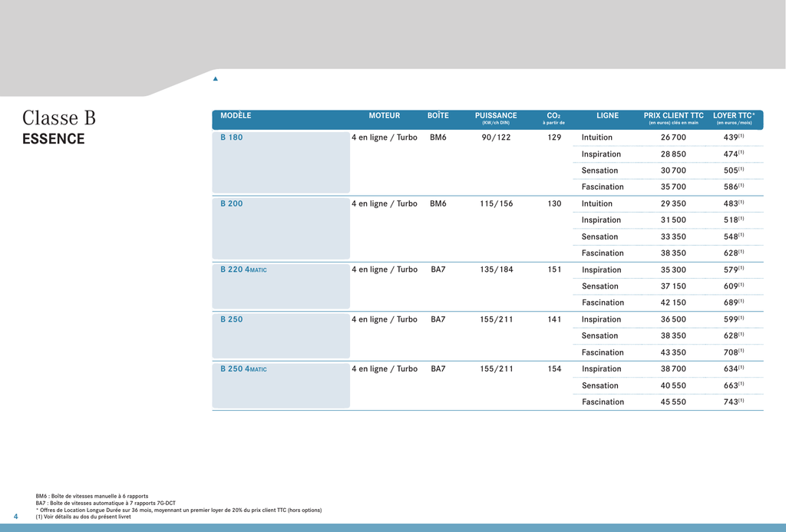Select CO2 value 151
This screenshot has width=786, height=532.
[x=554, y=269]
